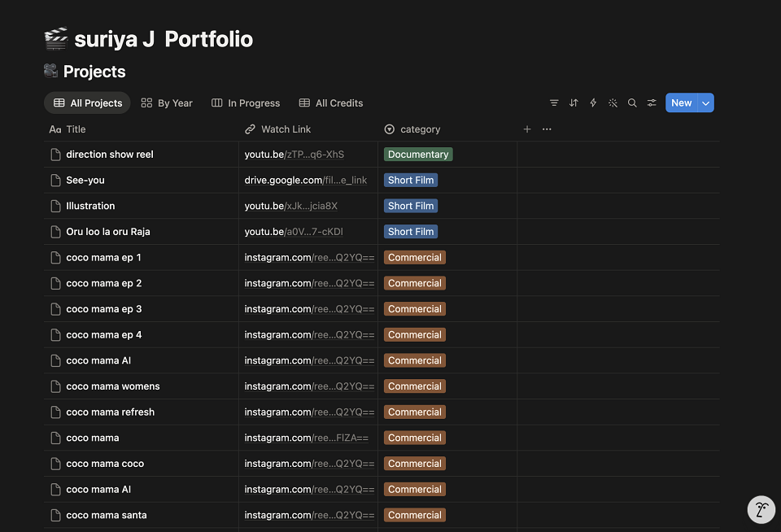Open youtu.be link for Illustration
The image size is (781, 532).
tap(291, 207)
